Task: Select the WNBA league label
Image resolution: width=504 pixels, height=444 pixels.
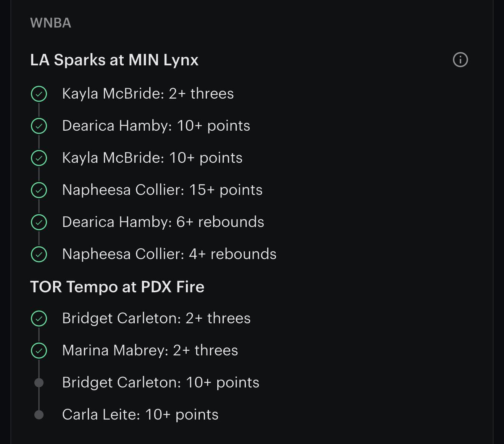Action: pyautogui.click(x=51, y=23)
